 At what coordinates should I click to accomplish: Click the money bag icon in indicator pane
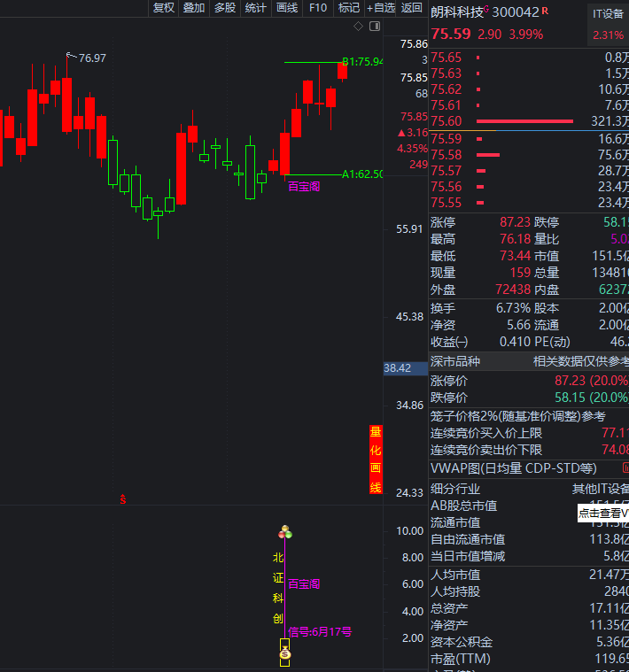[x=285, y=653]
